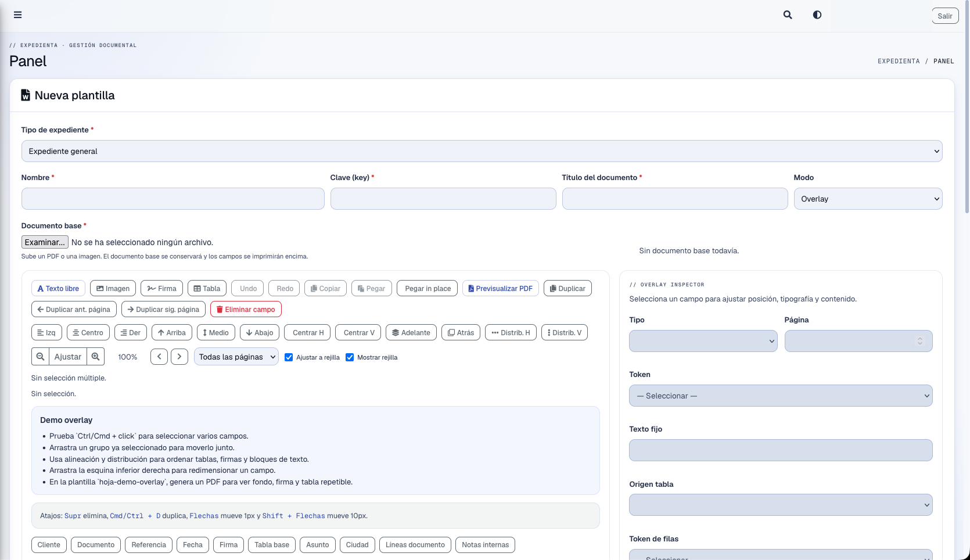Distribute vertically with Distrib. V
970x560 pixels.
565,333
